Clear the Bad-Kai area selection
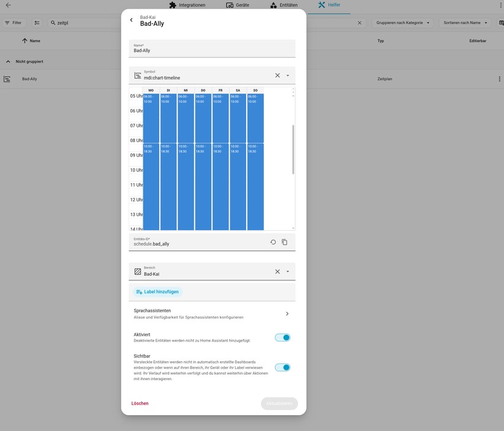Screen dimensions: 504x431 point(277,272)
